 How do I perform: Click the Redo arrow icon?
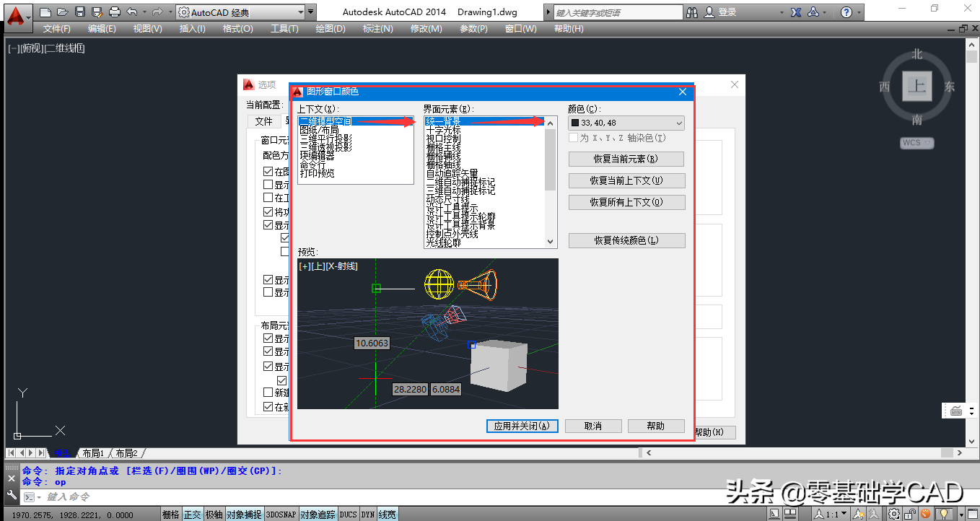pos(157,12)
